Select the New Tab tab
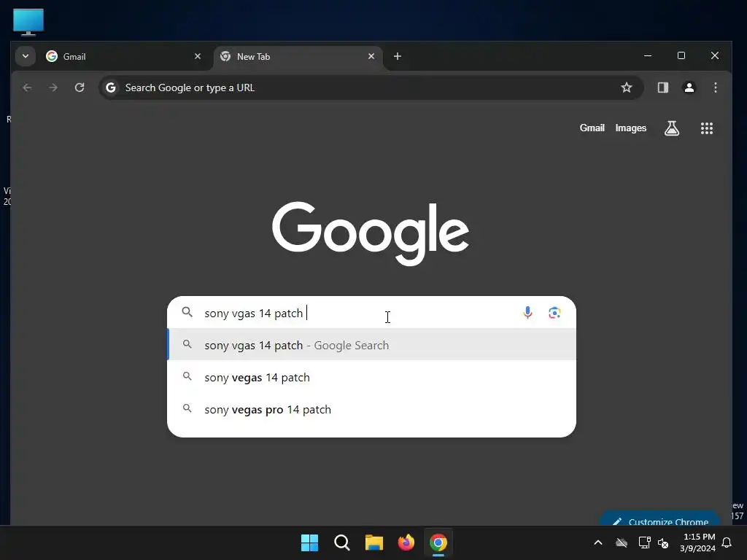This screenshot has width=747, height=560. point(298,56)
